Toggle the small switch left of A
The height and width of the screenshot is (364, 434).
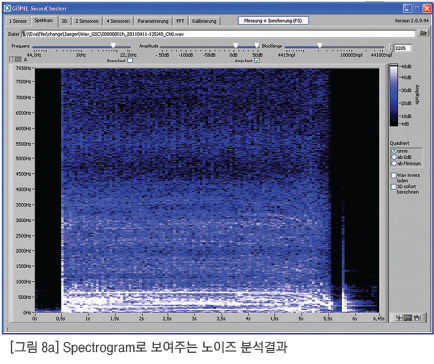click(16, 59)
